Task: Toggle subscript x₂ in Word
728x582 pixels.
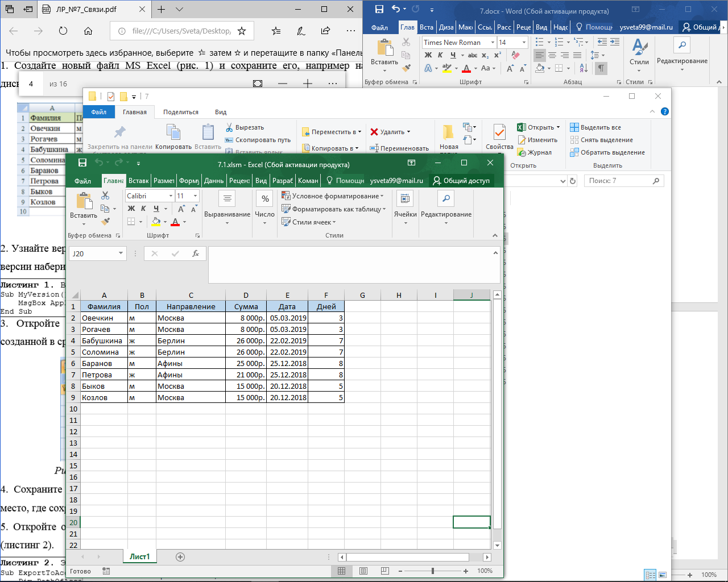Action: tap(485, 55)
